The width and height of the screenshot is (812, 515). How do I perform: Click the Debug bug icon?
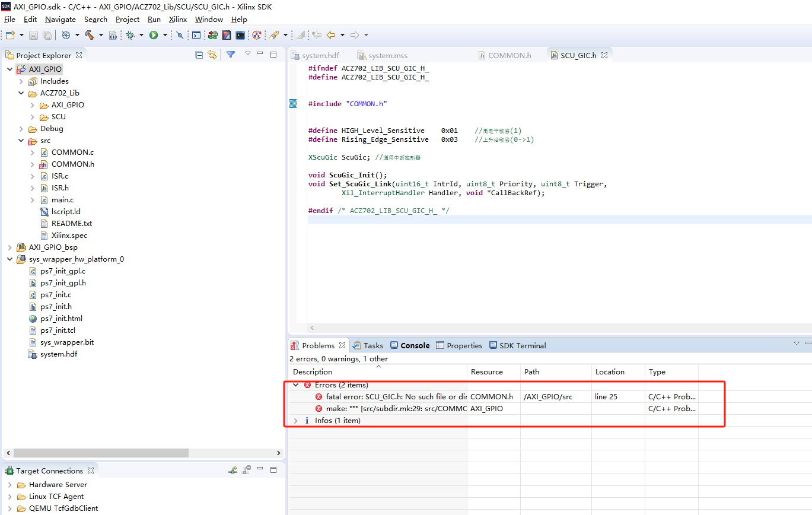tap(130, 36)
